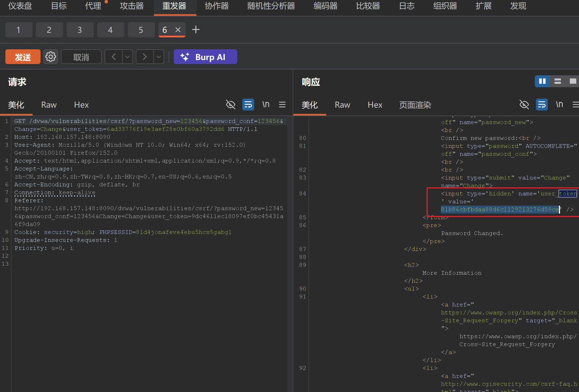This screenshot has width=579, height=392.
Task: Open the 攻击器 (Intruder) tab
Action: tap(132, 6)
